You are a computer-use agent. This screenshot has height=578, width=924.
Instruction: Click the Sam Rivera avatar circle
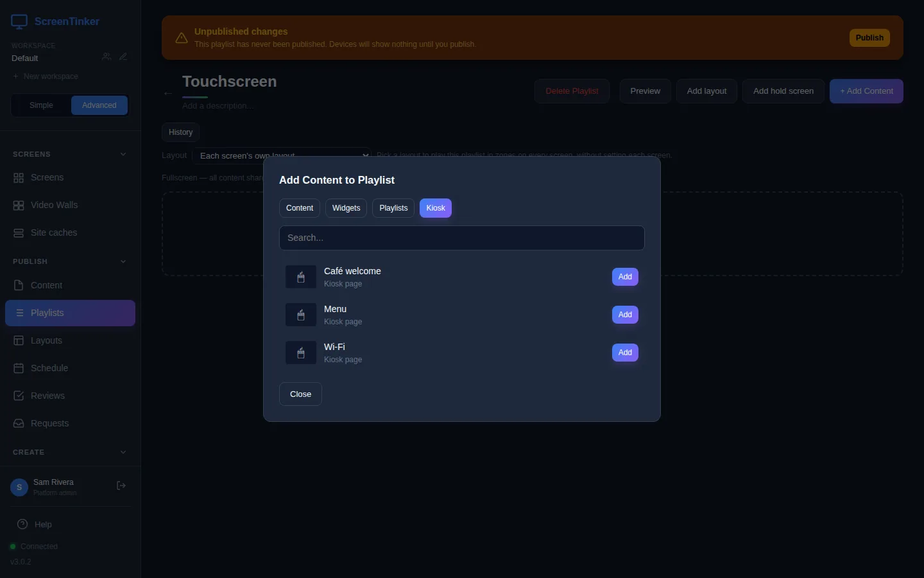pyautogui.click(x=19, y=487)
